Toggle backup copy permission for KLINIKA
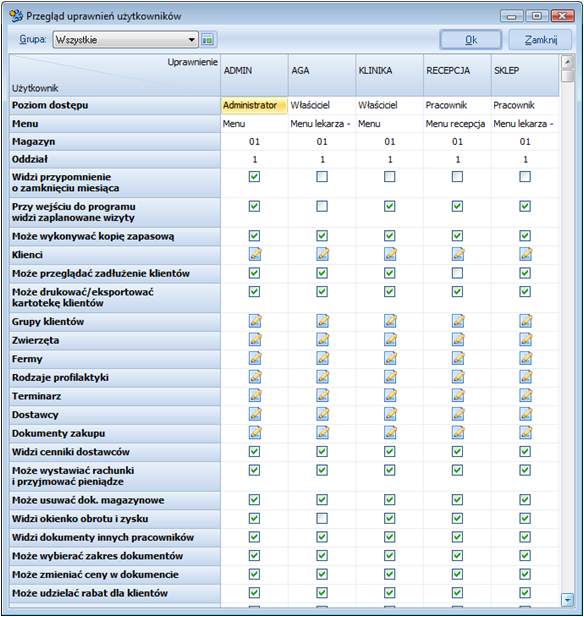This screenshot has width=584, height=617. point(390,236)
